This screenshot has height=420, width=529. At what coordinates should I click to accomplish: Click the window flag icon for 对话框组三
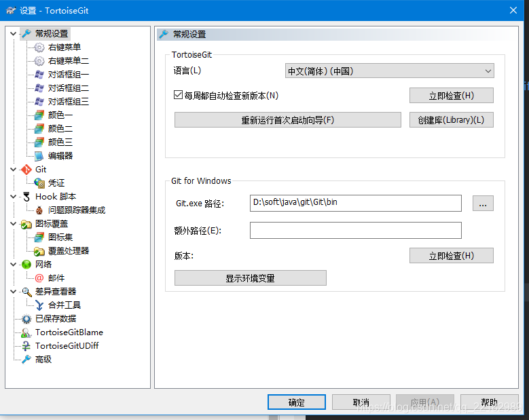click(39, 102)
